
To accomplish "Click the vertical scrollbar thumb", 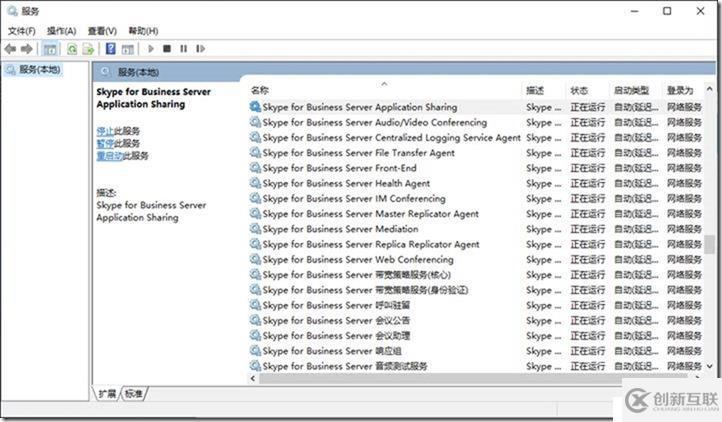I will tap(710, 245).
